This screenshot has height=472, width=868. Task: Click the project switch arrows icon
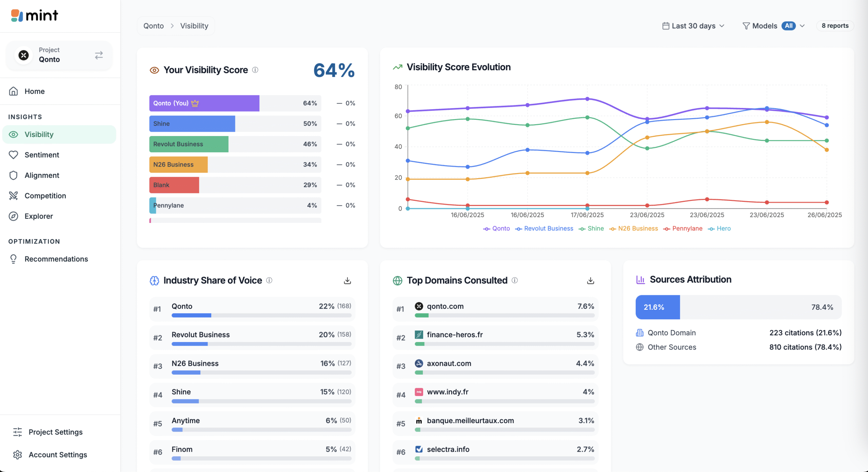coord(99,55)
